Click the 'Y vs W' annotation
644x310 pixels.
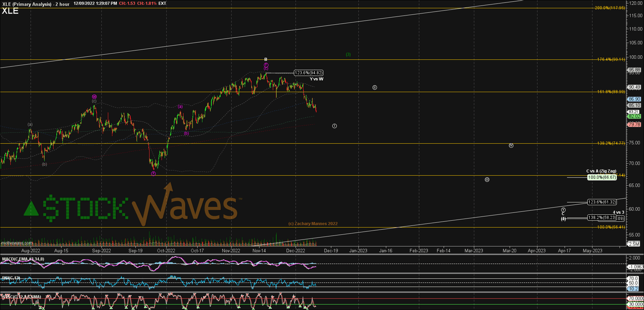pyautogui.click(x=316, y=79)
